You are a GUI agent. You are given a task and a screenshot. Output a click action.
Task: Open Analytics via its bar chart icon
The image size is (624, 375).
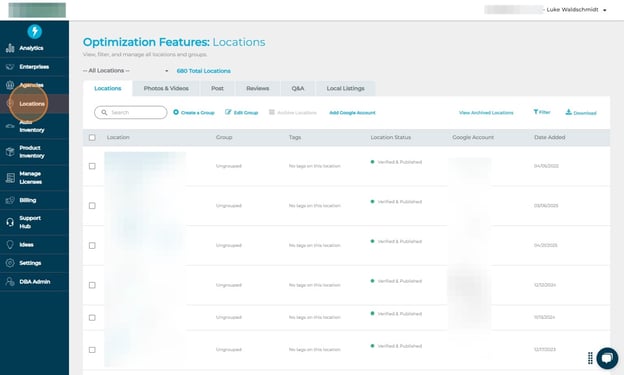tap(10, 48)
